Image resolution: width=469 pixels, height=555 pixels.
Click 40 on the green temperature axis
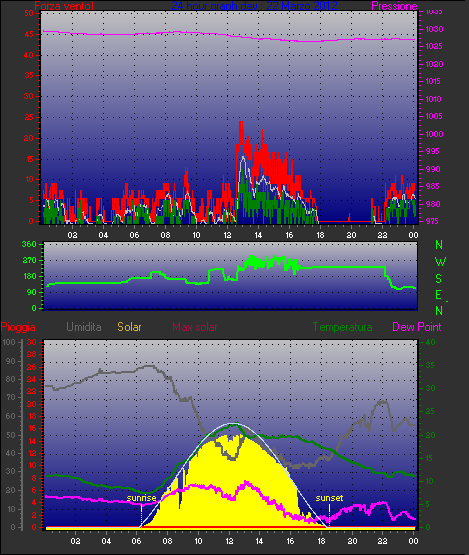[430, 342]
